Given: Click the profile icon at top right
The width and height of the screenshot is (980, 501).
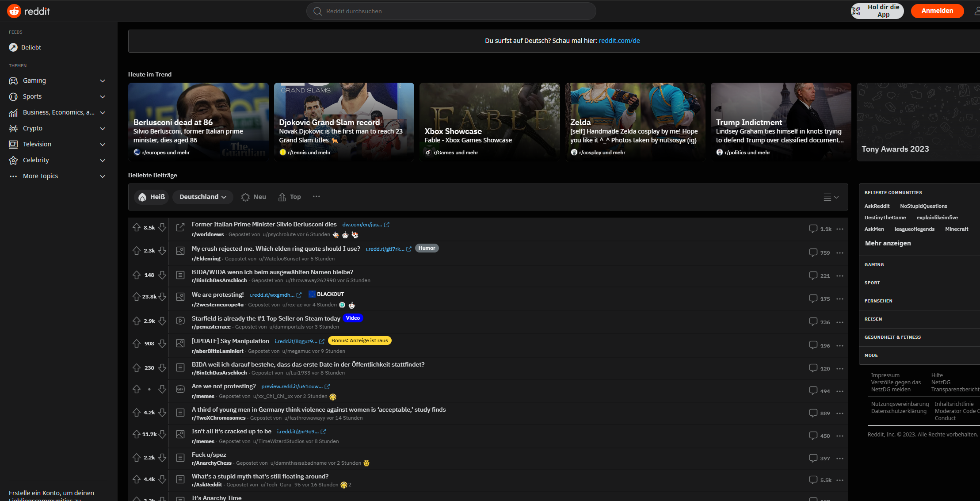Looking at the screenshot, I should [x=977, y=11].
